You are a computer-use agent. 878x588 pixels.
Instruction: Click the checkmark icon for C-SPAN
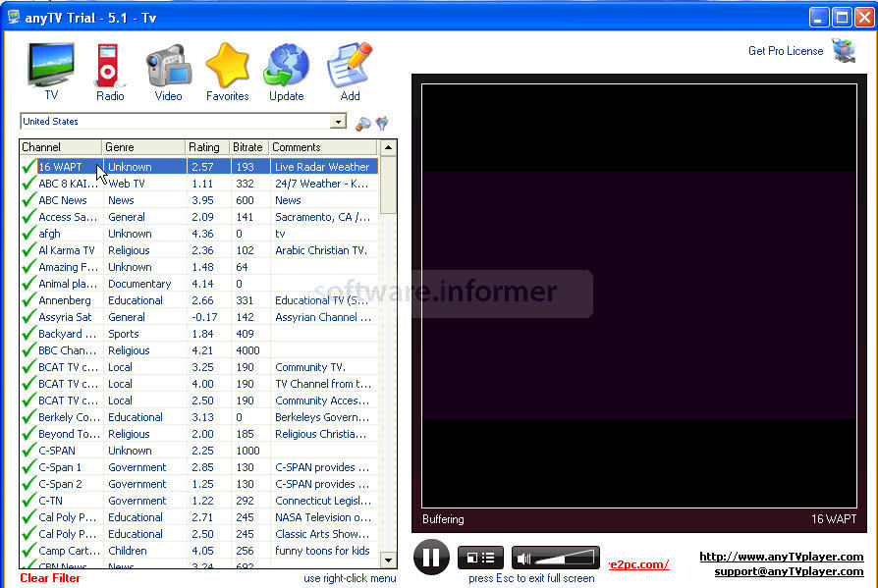(x=29, y=451)
